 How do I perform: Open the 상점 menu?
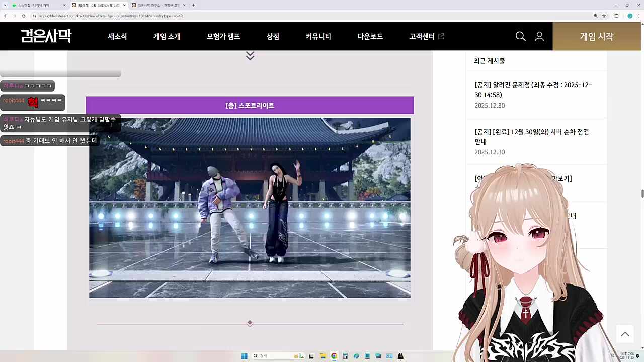(x=273, y=36)
